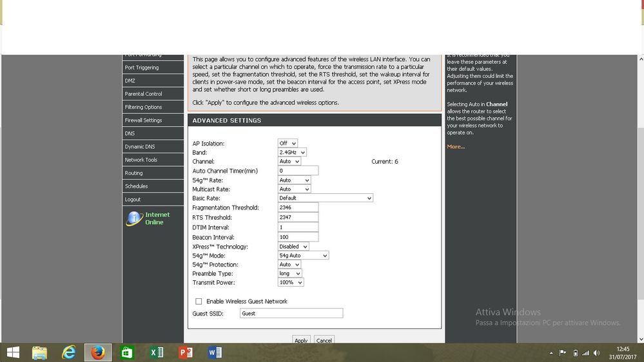Open the Windows Start menu
Viewport: 644px width, 362px height.
click(13, 352)
